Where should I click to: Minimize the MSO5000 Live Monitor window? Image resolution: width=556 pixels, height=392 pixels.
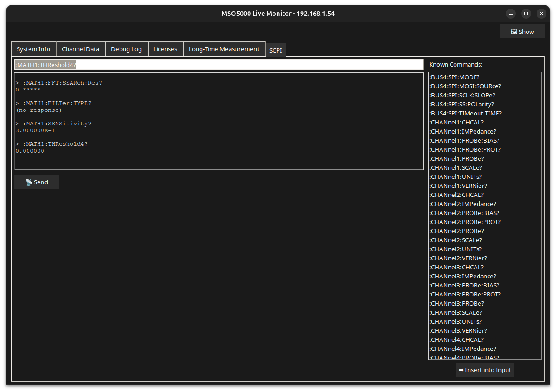[x=510, y=14]
